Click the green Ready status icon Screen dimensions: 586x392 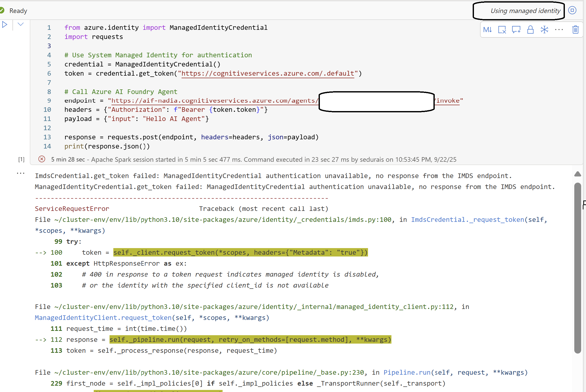(2, 10)
